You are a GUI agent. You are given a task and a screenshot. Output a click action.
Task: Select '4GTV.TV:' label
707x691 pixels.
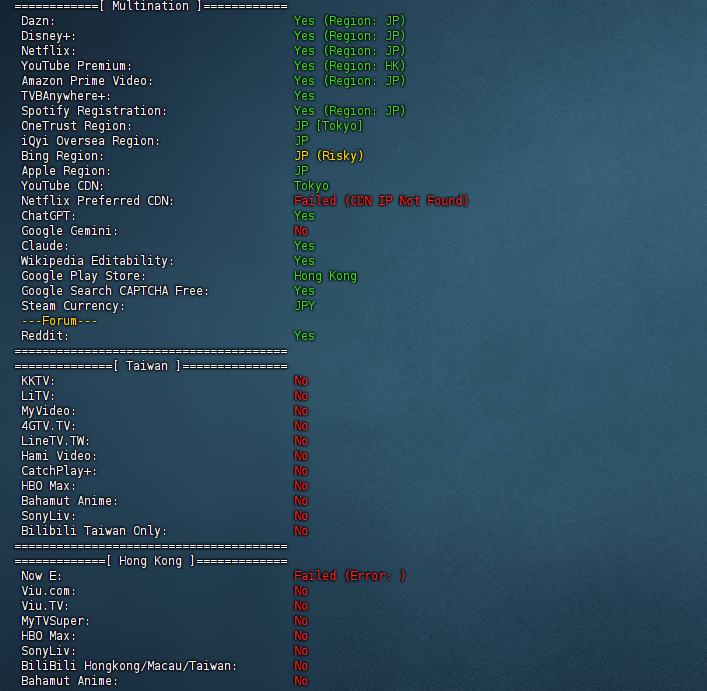pos(48,426)
